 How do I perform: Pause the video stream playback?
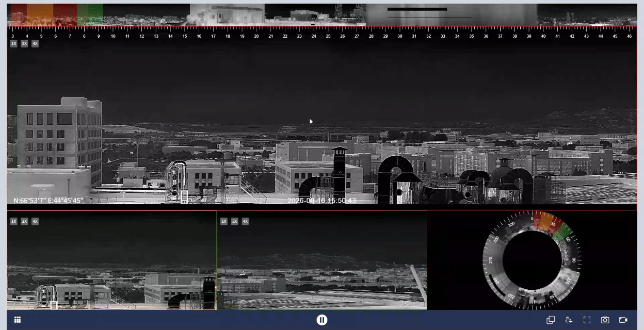coord(321,320)
